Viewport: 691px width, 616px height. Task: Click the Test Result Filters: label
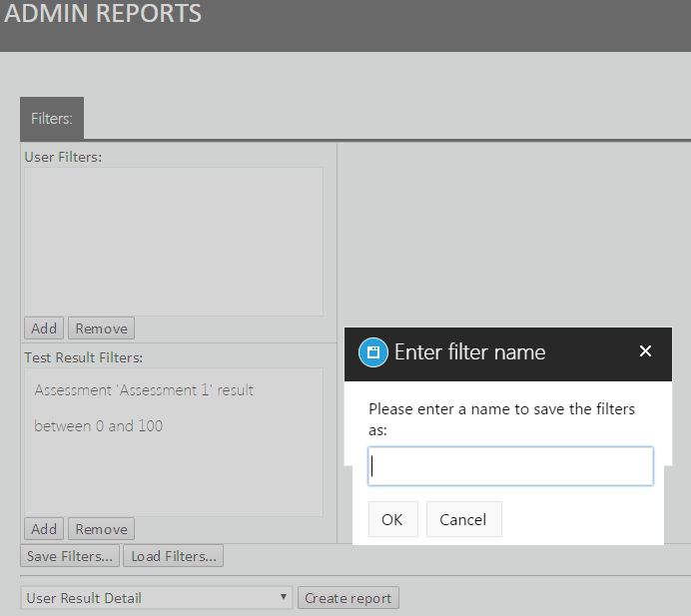coord(84,357)
